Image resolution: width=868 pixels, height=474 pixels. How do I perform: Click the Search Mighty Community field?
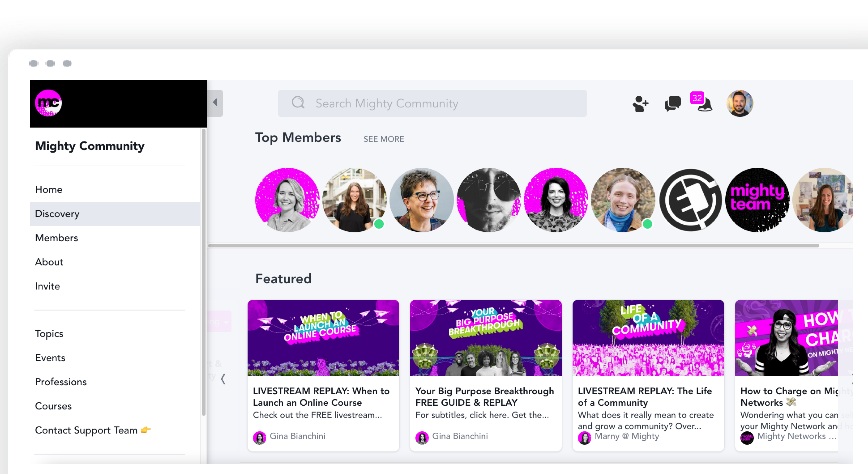(x=438, y=103)
